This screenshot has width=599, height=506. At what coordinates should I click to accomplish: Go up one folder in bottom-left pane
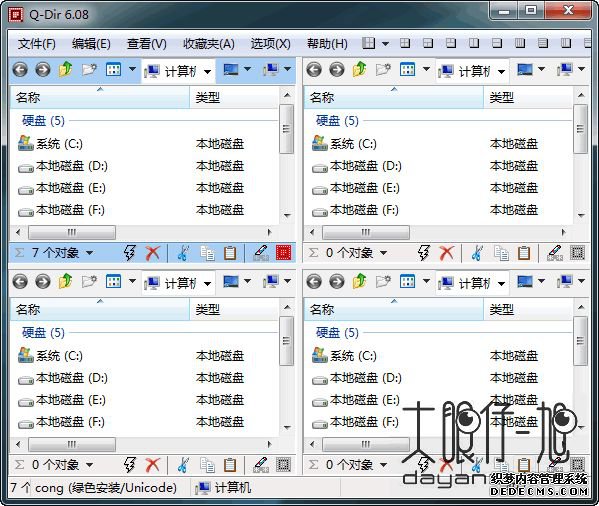(x=65, y=281)
